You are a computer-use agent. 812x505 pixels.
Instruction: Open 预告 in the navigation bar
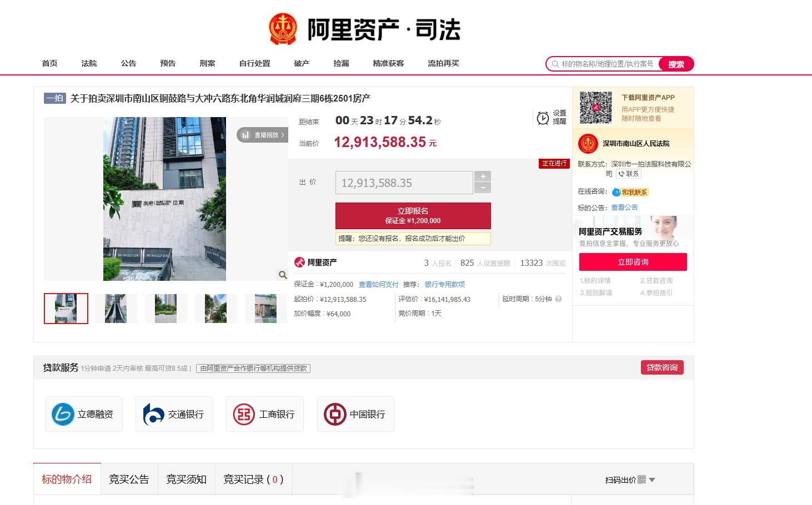168,63
